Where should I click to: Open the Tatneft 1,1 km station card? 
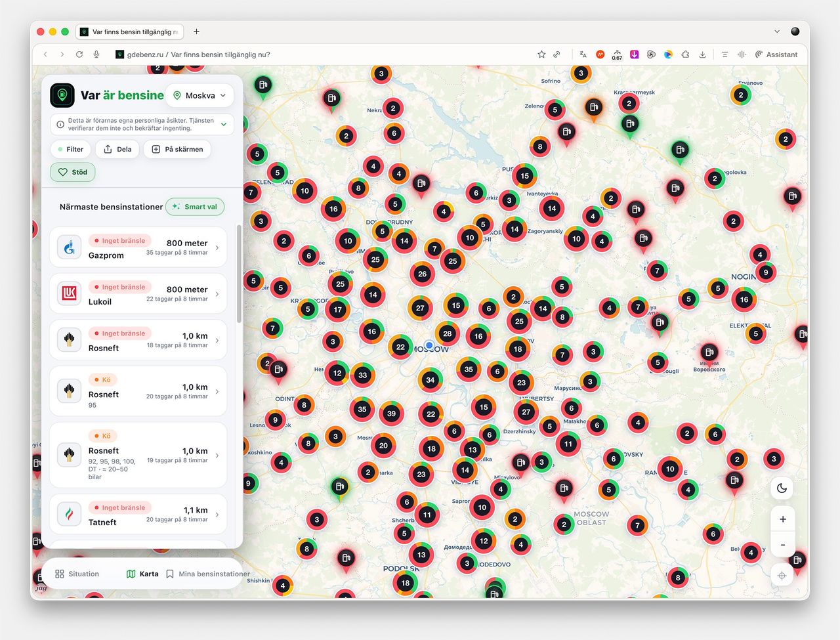click(x=138, y=514)
